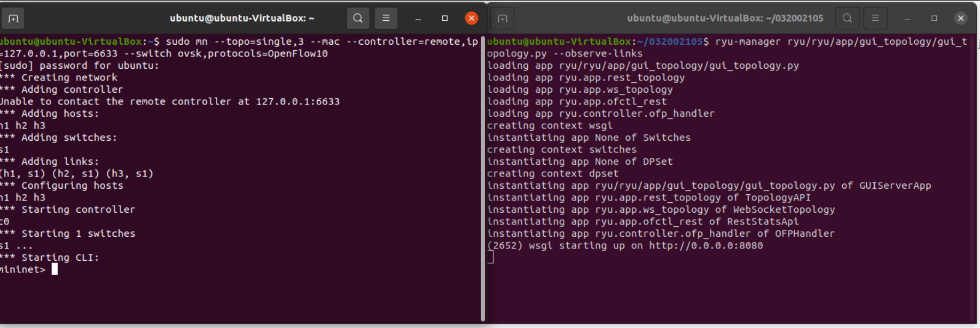Click the line ending 'of OFPHandler'
The width and height of the screenshot is (980, 328).
click(x=661, y=234)
